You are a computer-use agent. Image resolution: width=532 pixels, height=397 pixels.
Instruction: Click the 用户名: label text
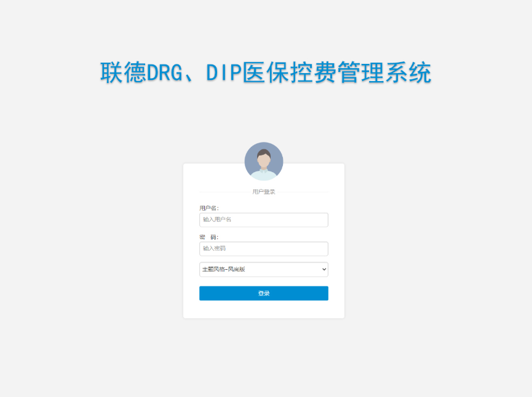click(x=209, y=208)
